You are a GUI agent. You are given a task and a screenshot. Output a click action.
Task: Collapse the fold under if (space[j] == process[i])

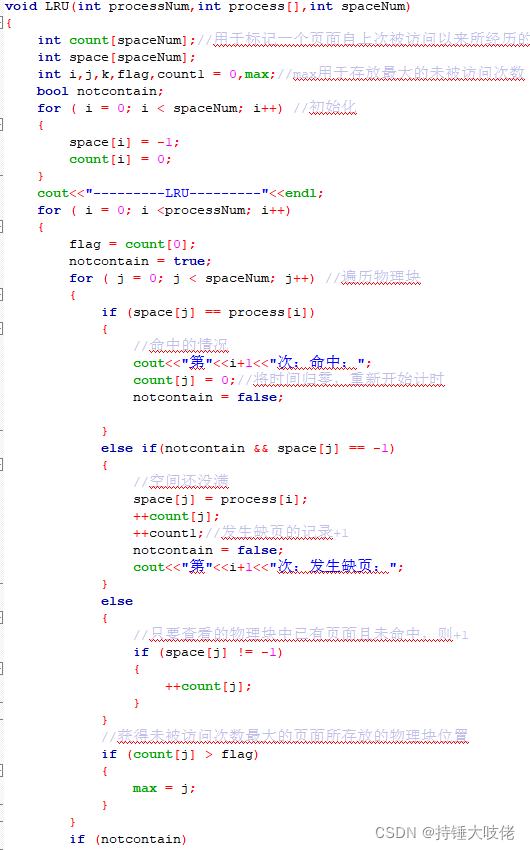click(x=2, y=329)
